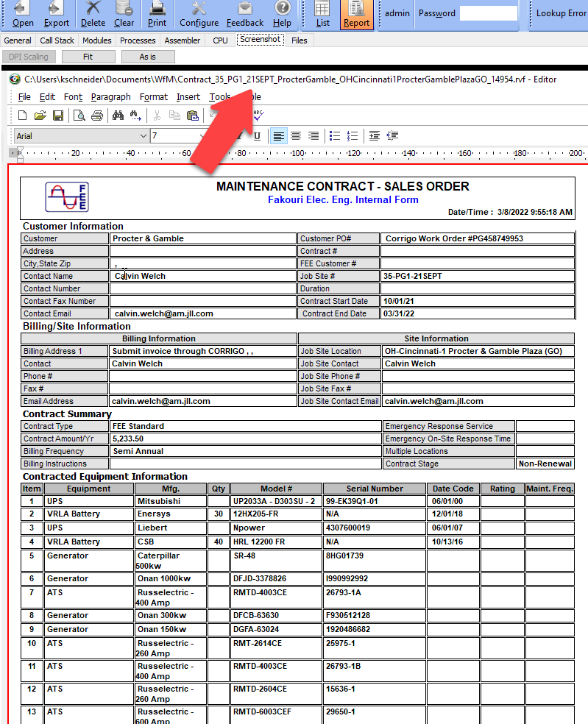Click serial number 99-EK39Q1-01 cell
The image size is (588, 724).
coord(375,502)
